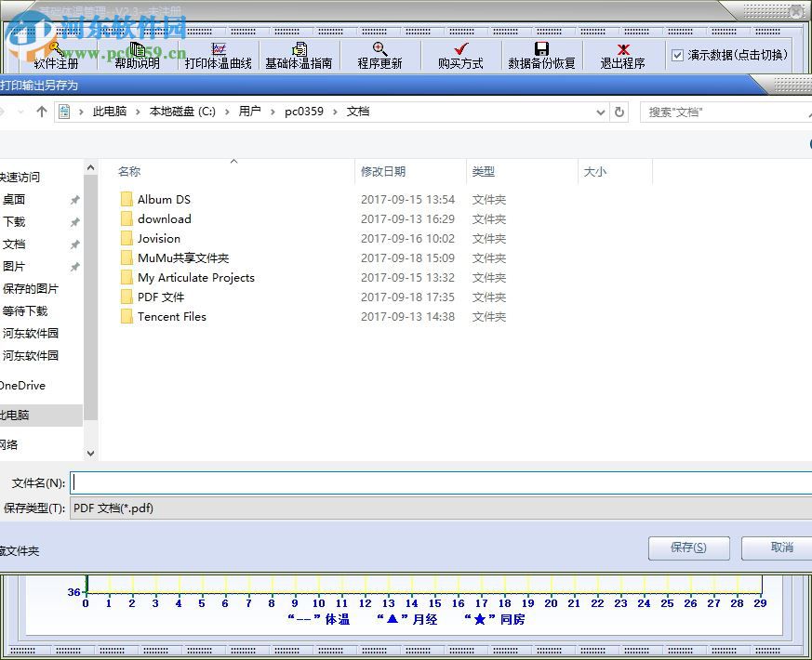The height and width of the screenshot is (660, 812).
Task: Open 等待下载 in sidebar
Action: click(x=25, y=310)
